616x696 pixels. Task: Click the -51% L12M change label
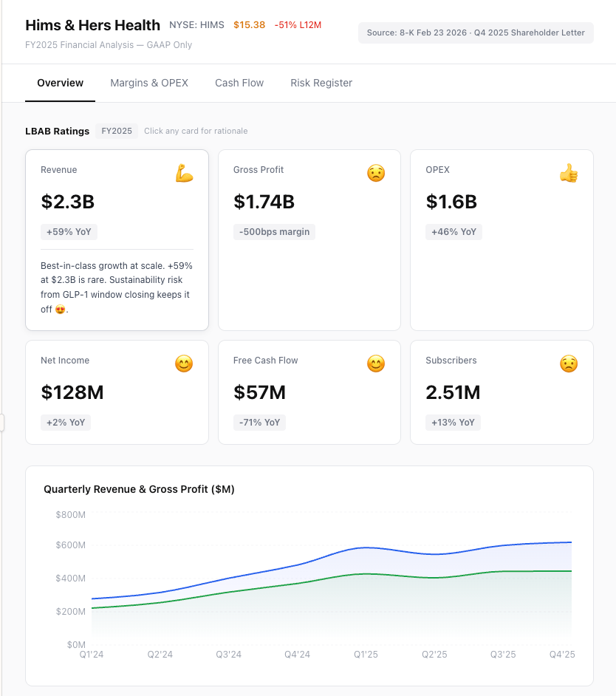click(x=298, y=25)
